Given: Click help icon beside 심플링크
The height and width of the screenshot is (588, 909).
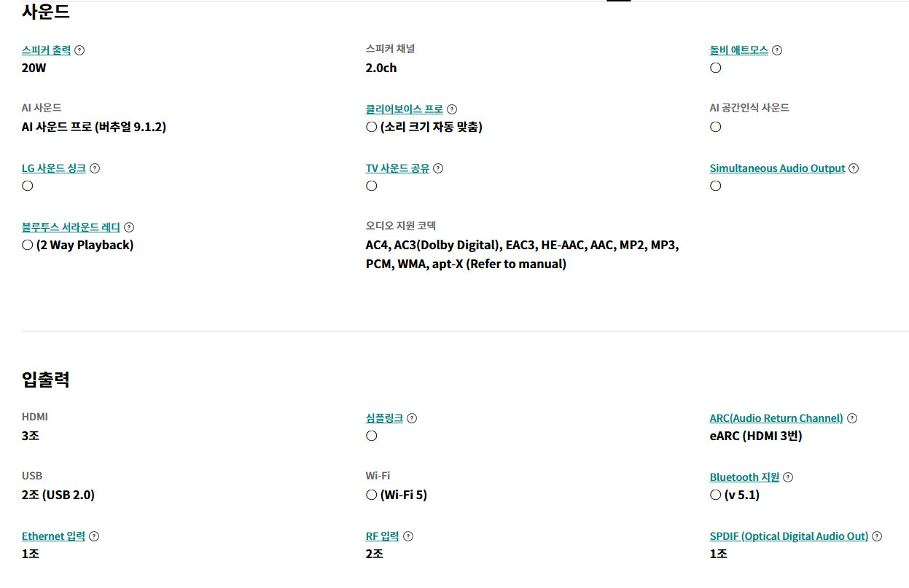Looking at the screenshot, I should point(412,418).
